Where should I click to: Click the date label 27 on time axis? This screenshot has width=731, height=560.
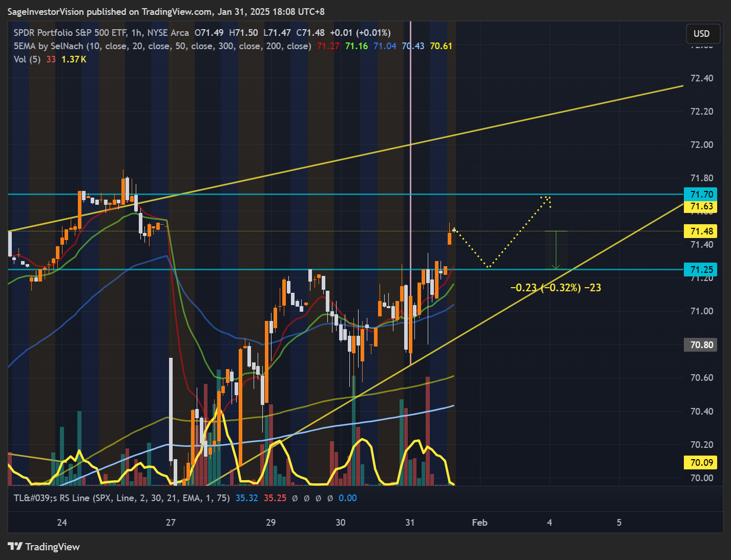click(171, 523)
